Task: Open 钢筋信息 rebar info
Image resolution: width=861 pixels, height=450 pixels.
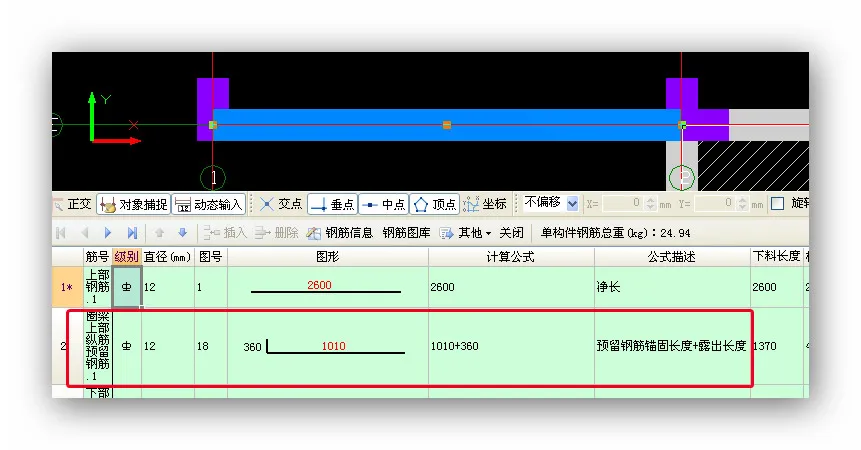Action: pyautogui.click(x=340, y=233)
